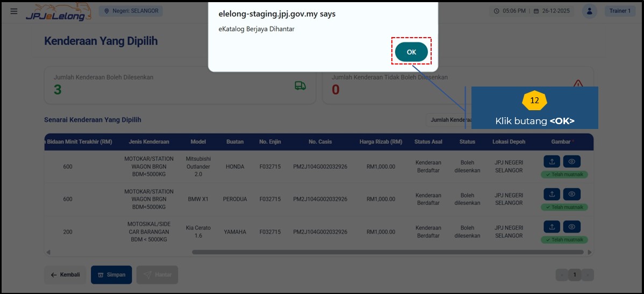
Task: Click OK in the alert dialog
Action: (411, 52)
